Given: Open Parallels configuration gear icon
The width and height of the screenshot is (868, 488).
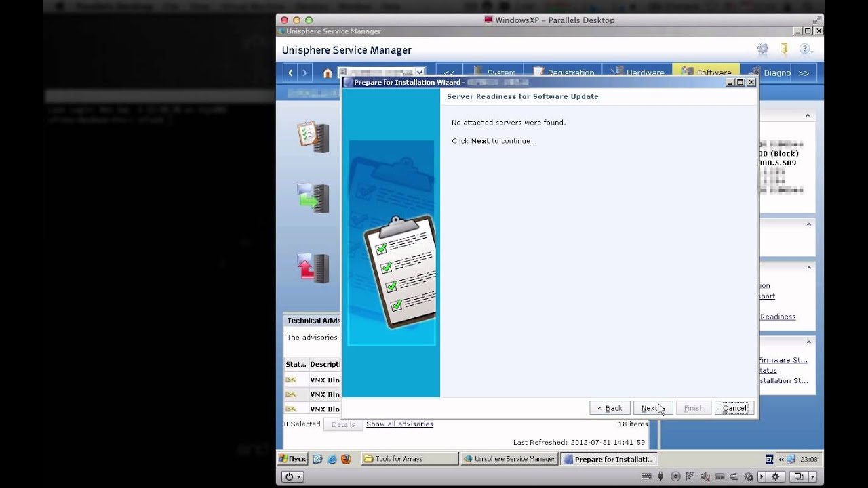Looking at the screenshot, I should coord(776,476).
